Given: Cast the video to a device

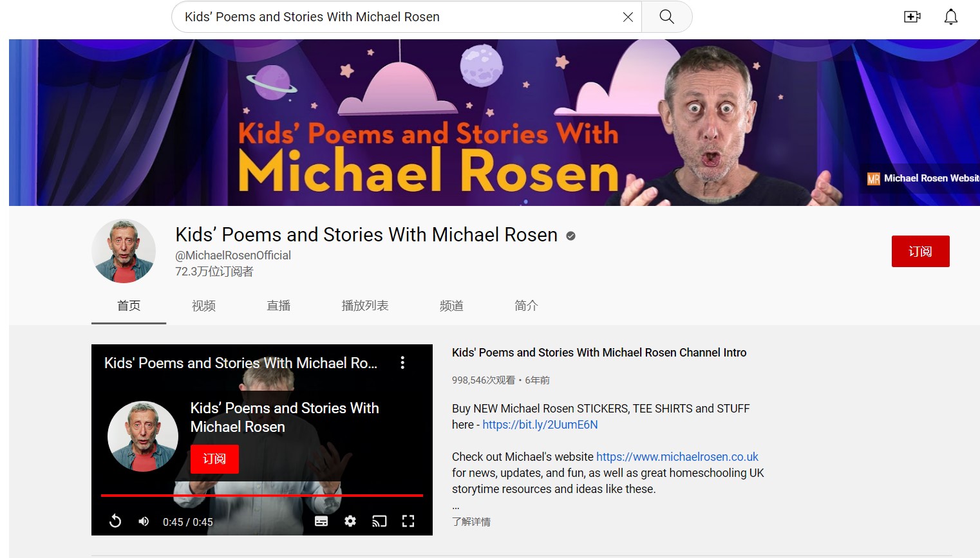Looking at the screenshot, I should click(x=379, y=521).
